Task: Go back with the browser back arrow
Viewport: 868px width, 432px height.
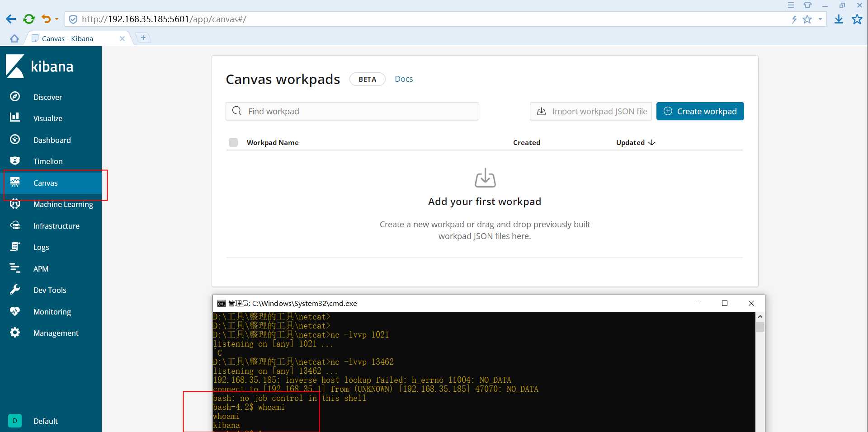Action: (x=11, y=19)
